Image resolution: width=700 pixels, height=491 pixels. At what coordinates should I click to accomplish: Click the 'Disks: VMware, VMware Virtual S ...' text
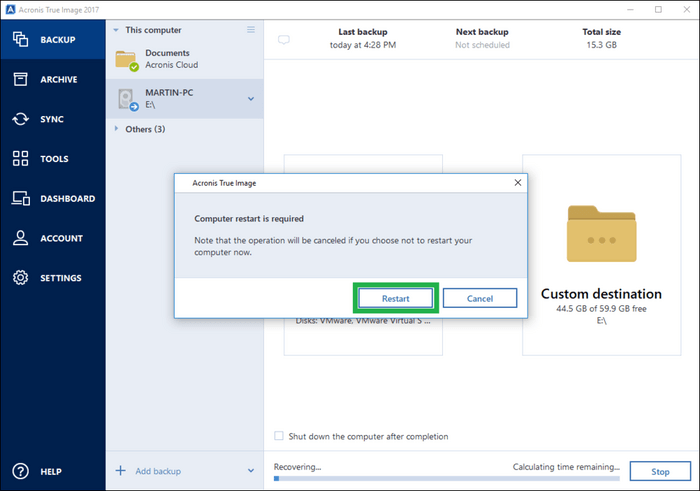tap(363, 321)
